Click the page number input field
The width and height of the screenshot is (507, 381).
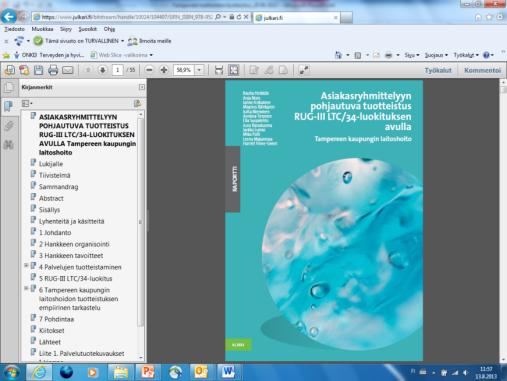117,70
